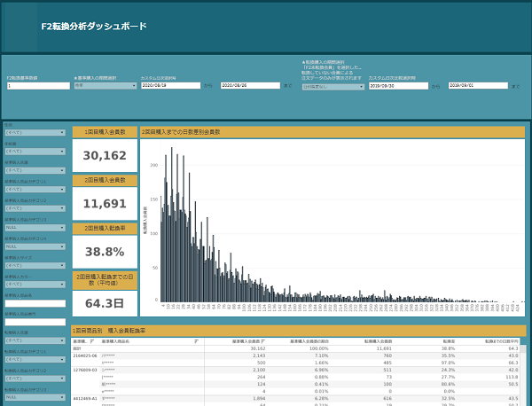The width and height of the screenshot is (532, 406).
Task: Click the 2019/09/30 date field
Action: [398, 86]
